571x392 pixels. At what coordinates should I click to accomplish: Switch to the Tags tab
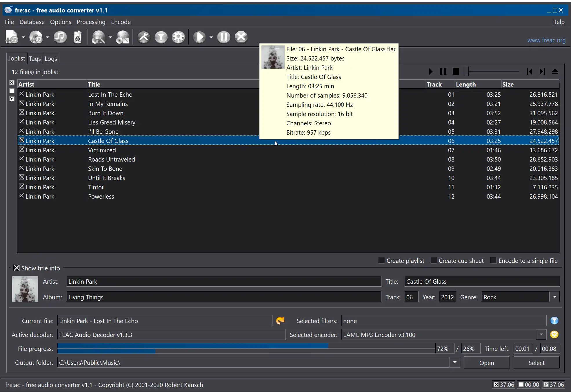35,58
